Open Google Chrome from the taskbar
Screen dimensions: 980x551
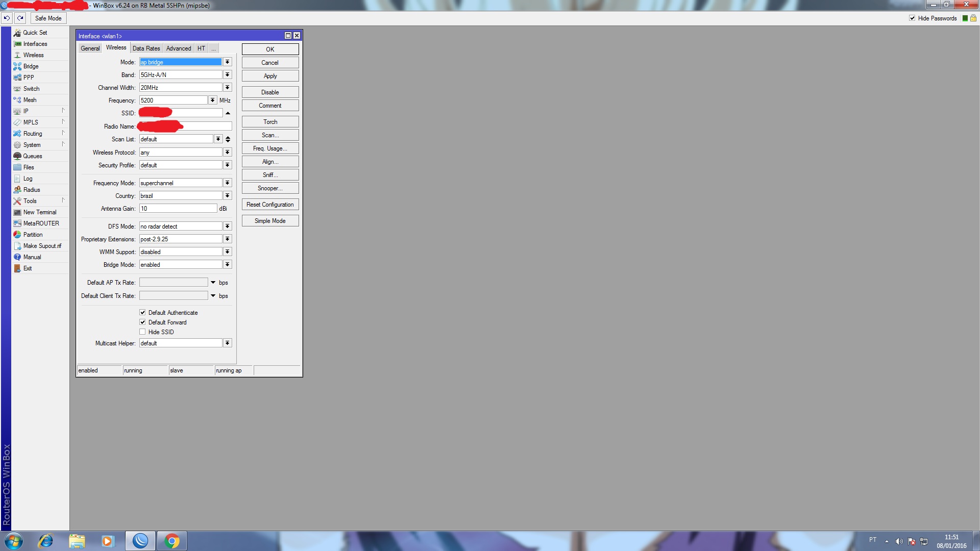pos(172,541)
